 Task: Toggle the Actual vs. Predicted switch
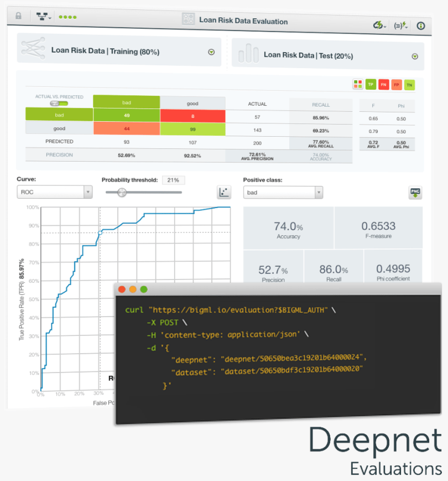click(59, 104)
